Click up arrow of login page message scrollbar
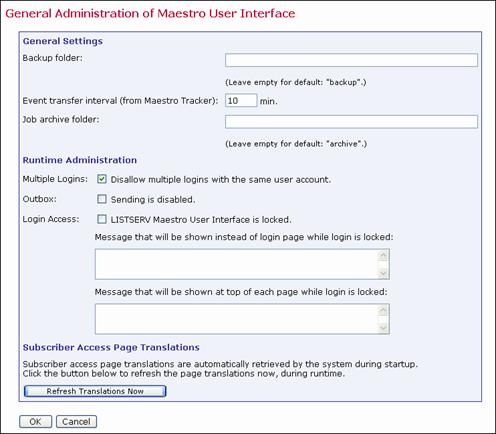 (x=383, y=256)
